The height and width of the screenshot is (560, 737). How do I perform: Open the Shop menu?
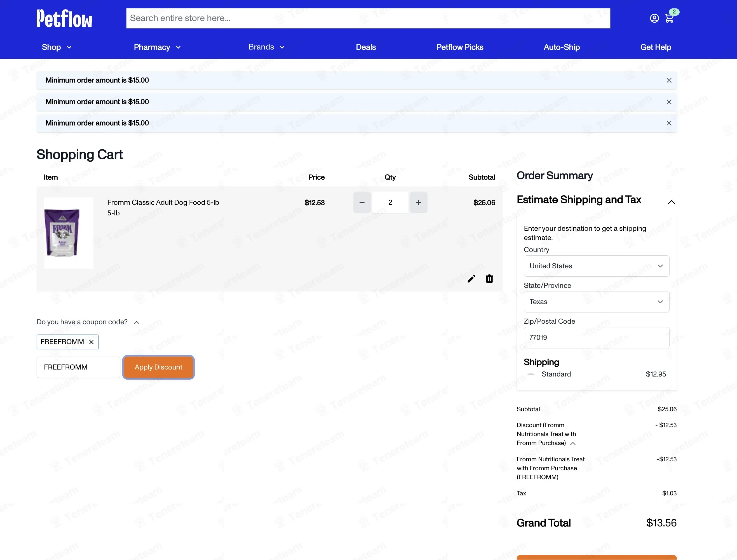click(x=57, y=47)
